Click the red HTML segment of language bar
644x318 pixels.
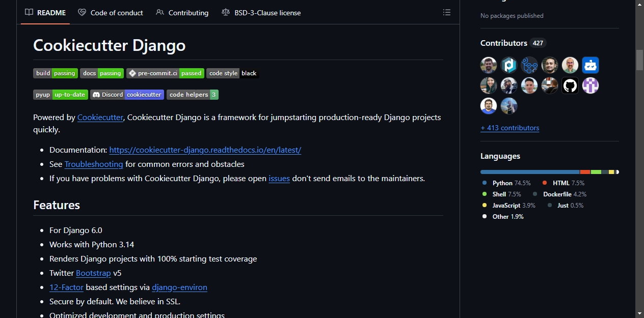tap(585, 172)
